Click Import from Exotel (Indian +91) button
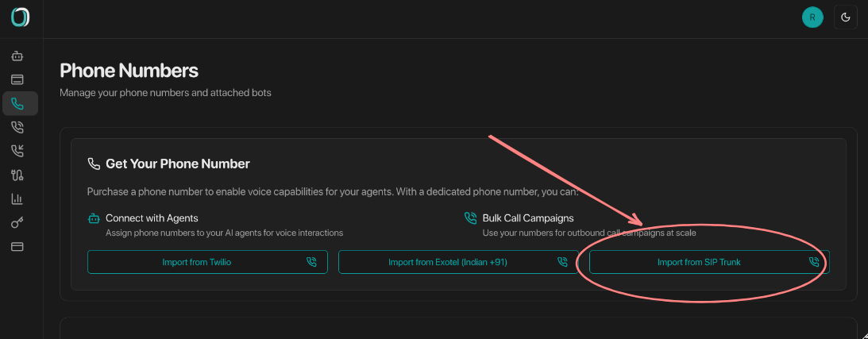Screen dimensions: 868x339 [448, 262]
